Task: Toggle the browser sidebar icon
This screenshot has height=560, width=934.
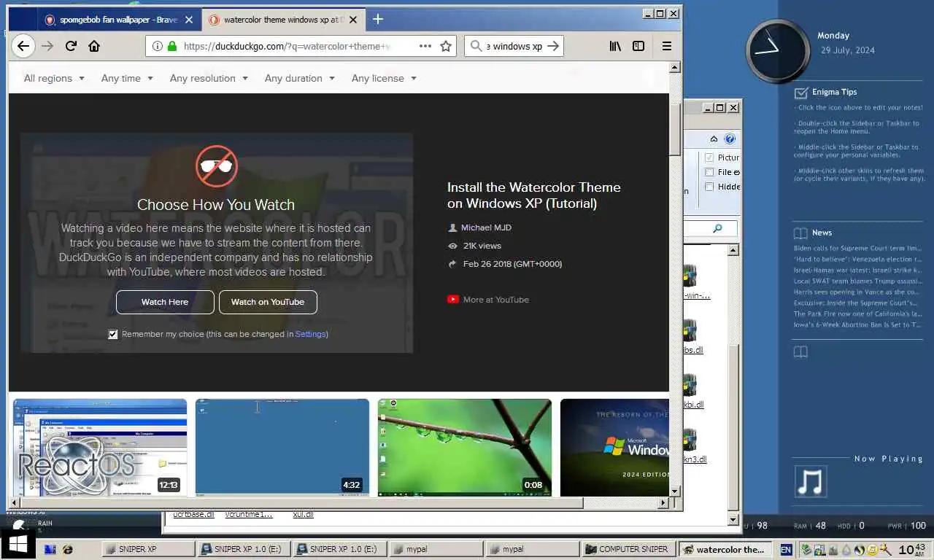Action: [x=638, y=46]
